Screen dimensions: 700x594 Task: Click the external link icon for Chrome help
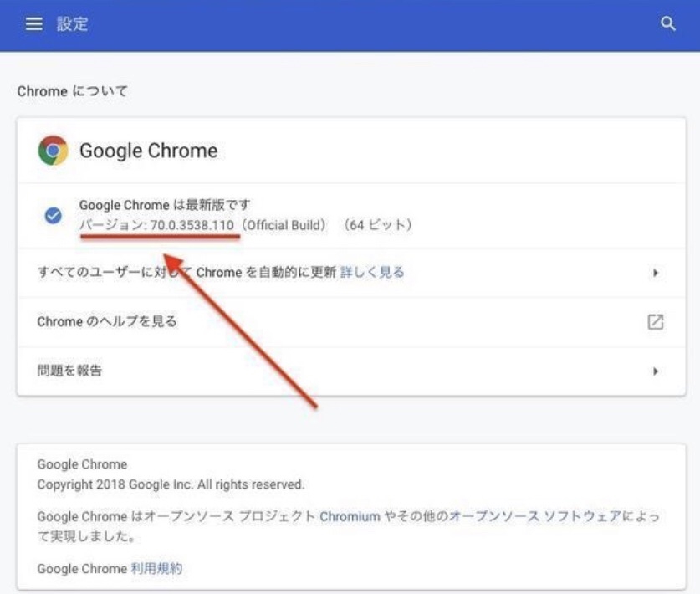click(656, 321)
